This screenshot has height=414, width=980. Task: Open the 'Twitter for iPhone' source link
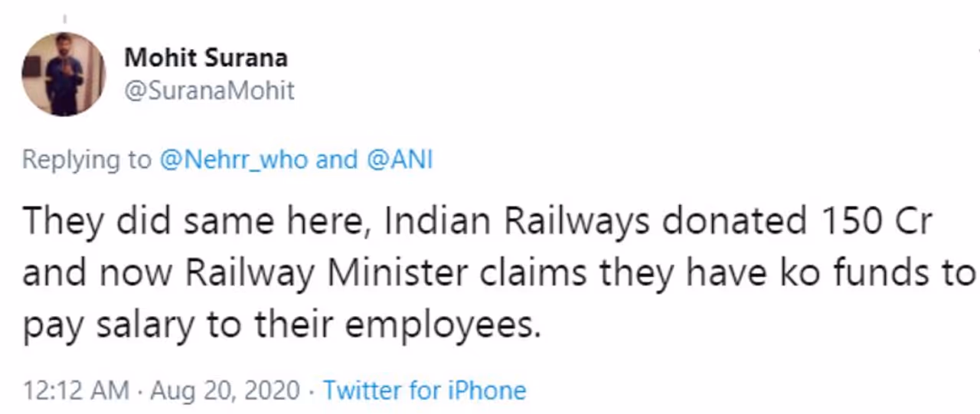coord(424,390)
